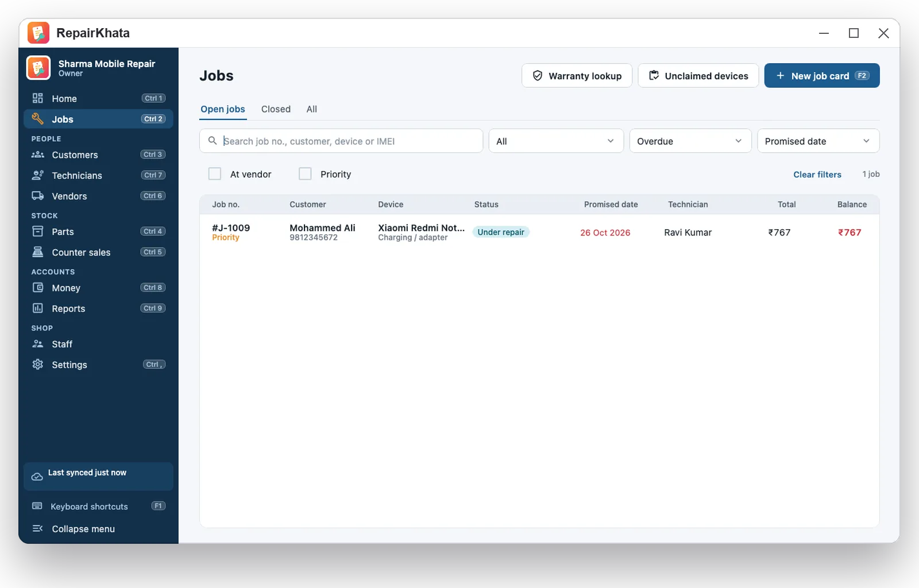Switch to the Closed tab
This screenshot has height=588, width=919.
pyautogui.click(x=276, y=109)
